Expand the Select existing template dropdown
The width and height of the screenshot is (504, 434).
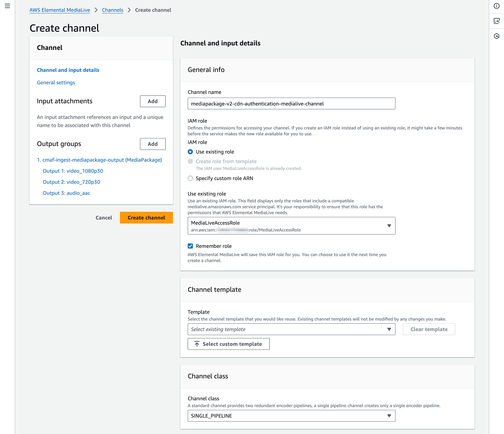[x=291, y=329]
